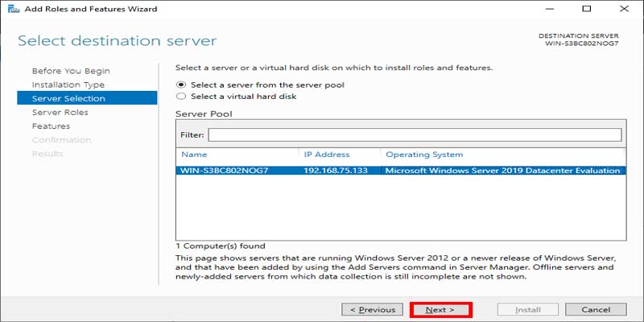Jump to the Server Roles step
This screenshot has width=644, height=322.
click(x=60, y=113)
